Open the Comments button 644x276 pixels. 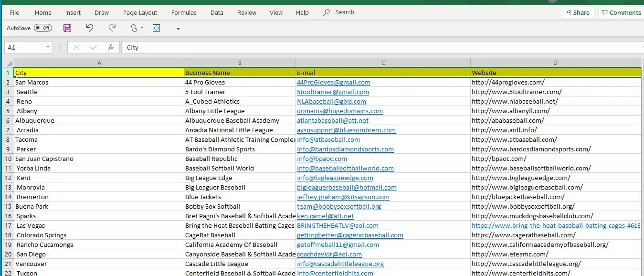pyautogui.click(x=621, y=13)
